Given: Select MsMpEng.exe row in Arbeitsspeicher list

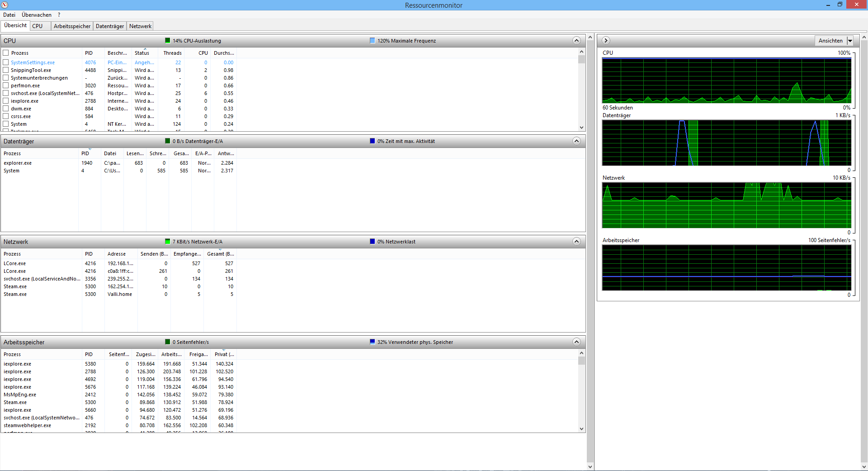Looking at the screenshot, I should (x=118, y=395).
